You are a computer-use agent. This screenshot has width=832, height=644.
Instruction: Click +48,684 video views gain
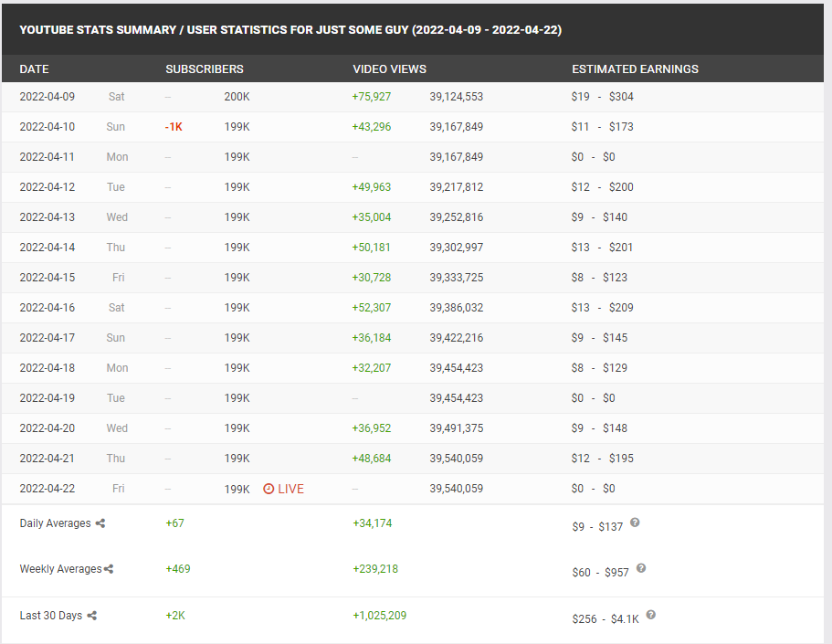[372, 459]
